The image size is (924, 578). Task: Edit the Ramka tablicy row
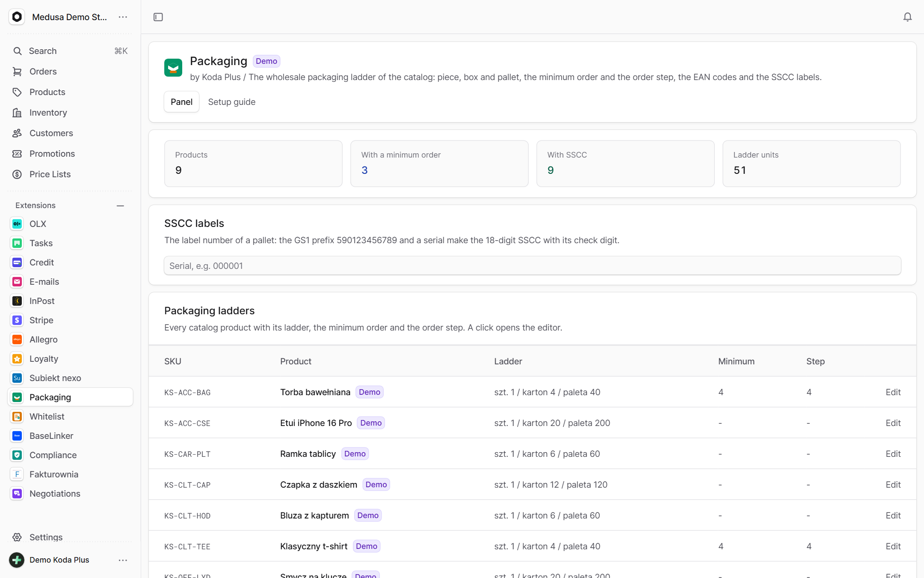pos(893,454)
